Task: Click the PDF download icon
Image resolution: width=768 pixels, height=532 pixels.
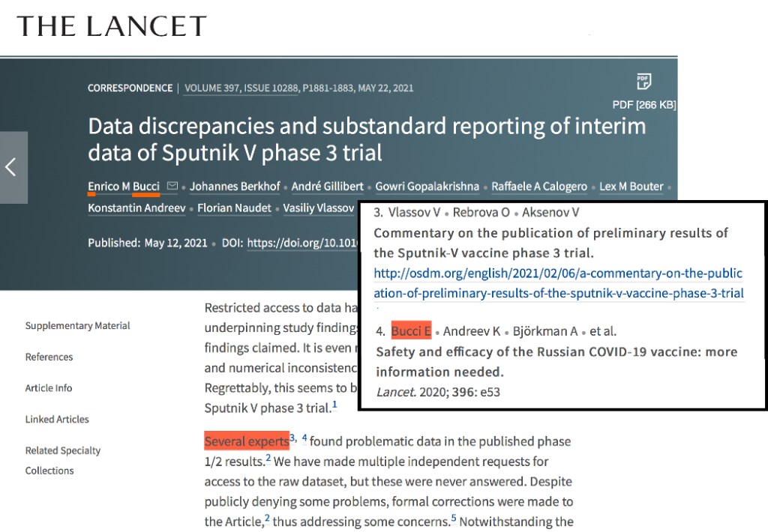Action: [643, 82]
